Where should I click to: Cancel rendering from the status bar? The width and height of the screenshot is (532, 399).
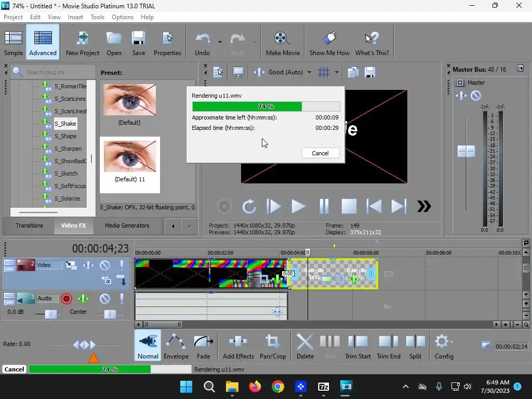point(14,369)
